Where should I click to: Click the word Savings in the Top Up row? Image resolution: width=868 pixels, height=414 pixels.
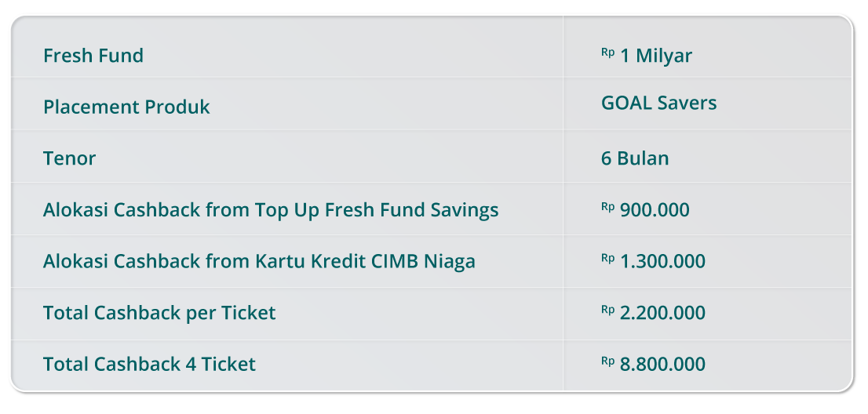pyautogui.click(x=464, y=210)
